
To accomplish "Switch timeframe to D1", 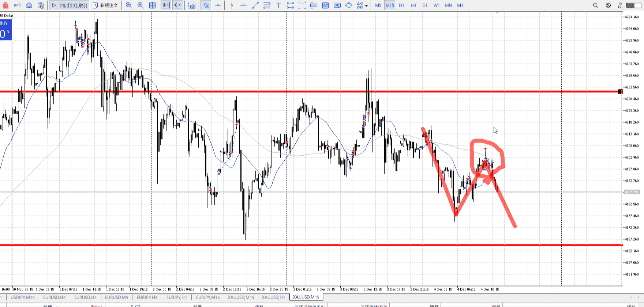I will (x=425, y=5).
